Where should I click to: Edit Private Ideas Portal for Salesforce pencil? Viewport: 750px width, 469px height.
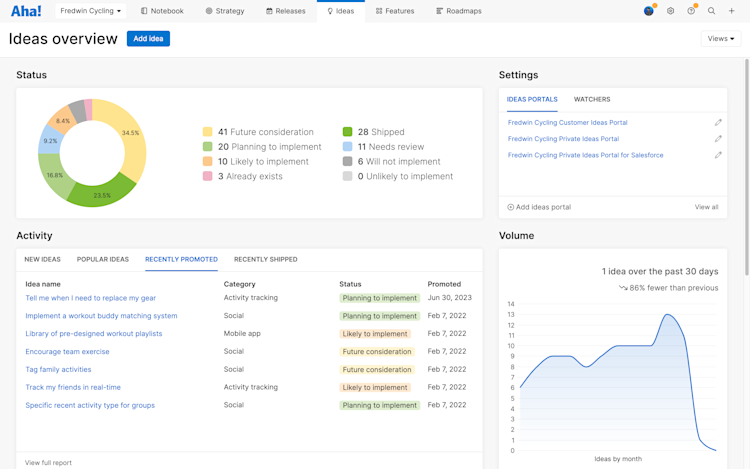coord(718,155)
